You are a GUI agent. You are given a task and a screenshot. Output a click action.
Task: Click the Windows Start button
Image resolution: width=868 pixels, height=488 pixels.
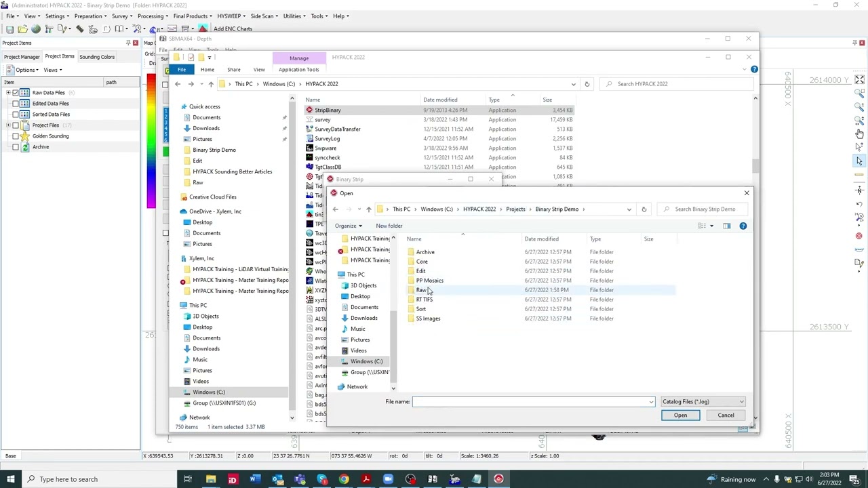(x=10, y=479)
